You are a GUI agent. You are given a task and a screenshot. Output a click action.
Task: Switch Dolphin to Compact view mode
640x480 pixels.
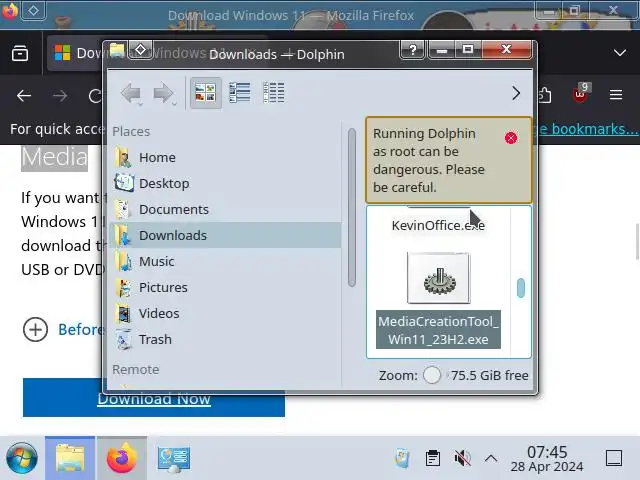(240, 93)
